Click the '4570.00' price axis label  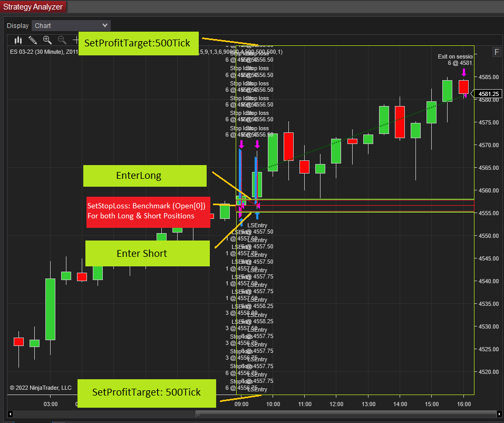point(489,145)
